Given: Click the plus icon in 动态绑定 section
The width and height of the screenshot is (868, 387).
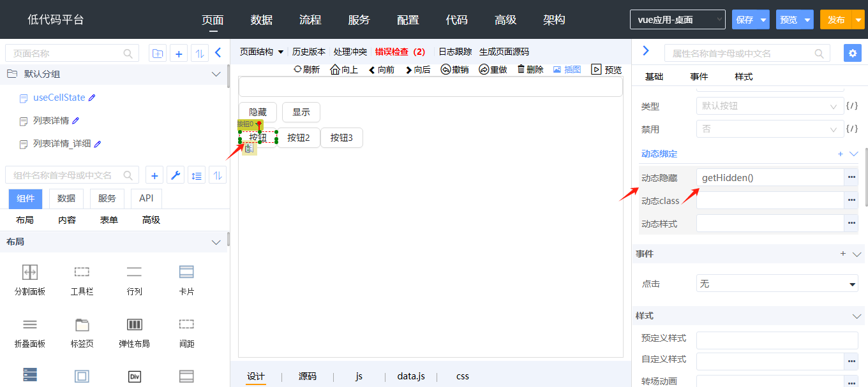Looking at the screenshot, I should click(840, 154).
